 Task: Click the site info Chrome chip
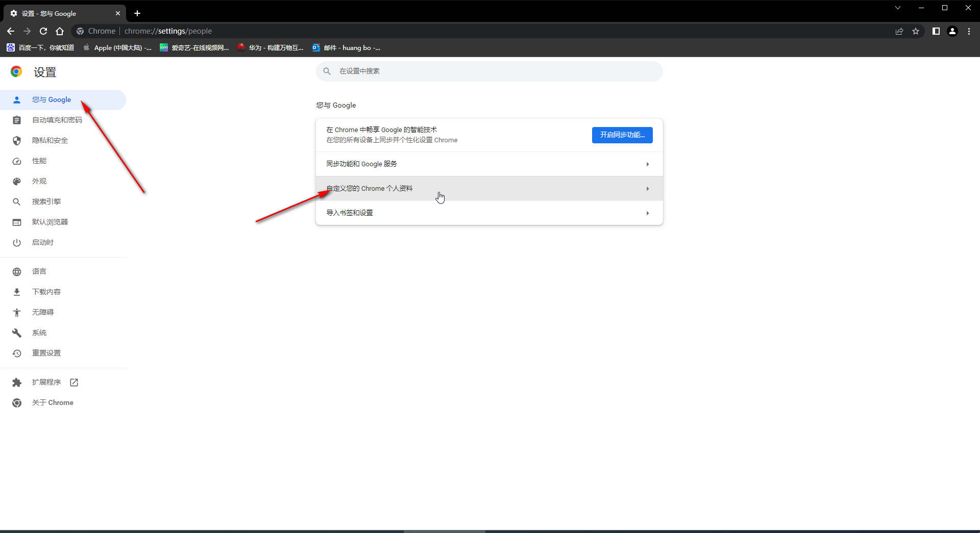pyautogui.click(x=96, y=31)
